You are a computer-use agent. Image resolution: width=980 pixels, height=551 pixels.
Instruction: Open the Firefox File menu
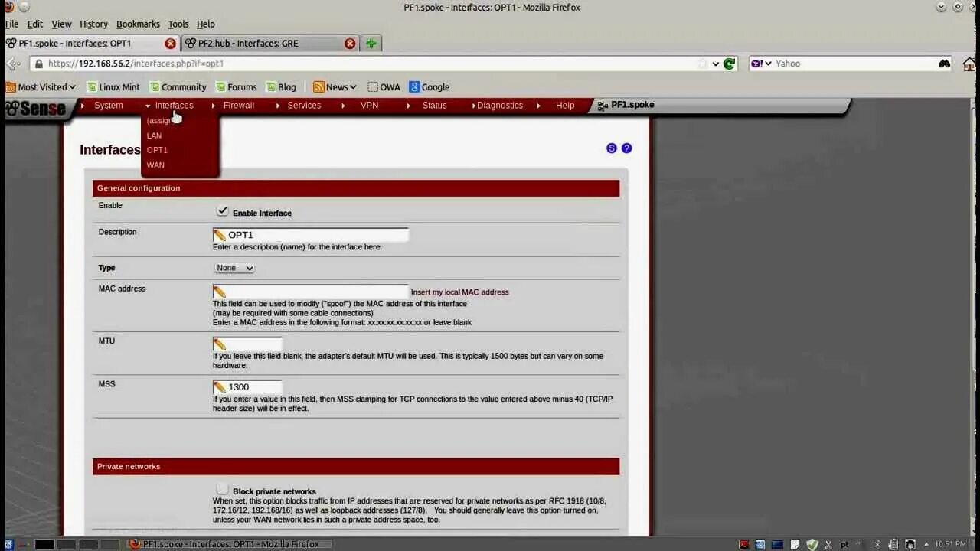coord(11,24)
